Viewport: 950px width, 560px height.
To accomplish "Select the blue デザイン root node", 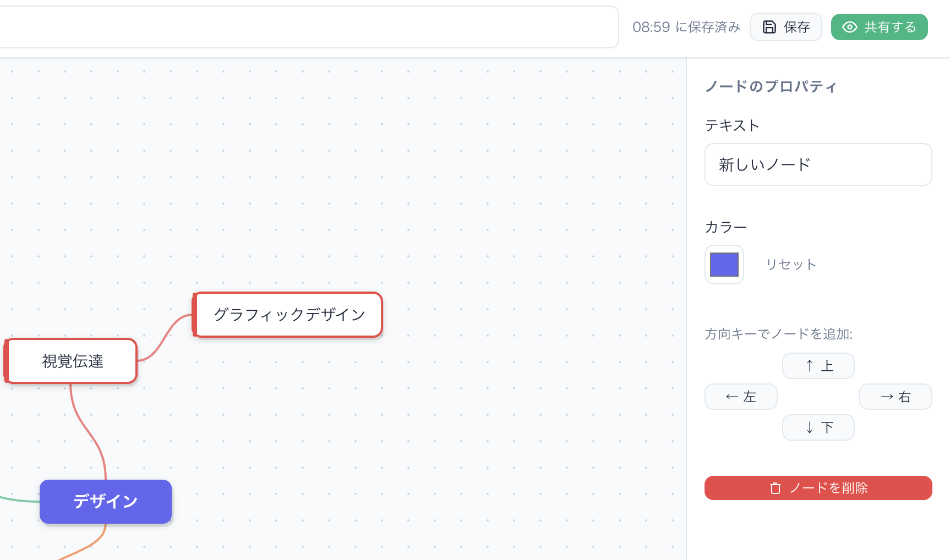I will (x=105, y=501).
